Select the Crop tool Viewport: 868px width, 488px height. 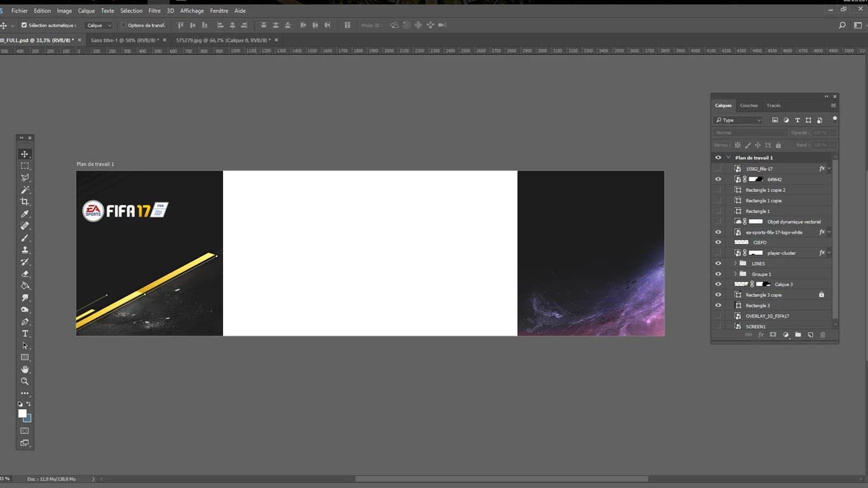[25, 202]
